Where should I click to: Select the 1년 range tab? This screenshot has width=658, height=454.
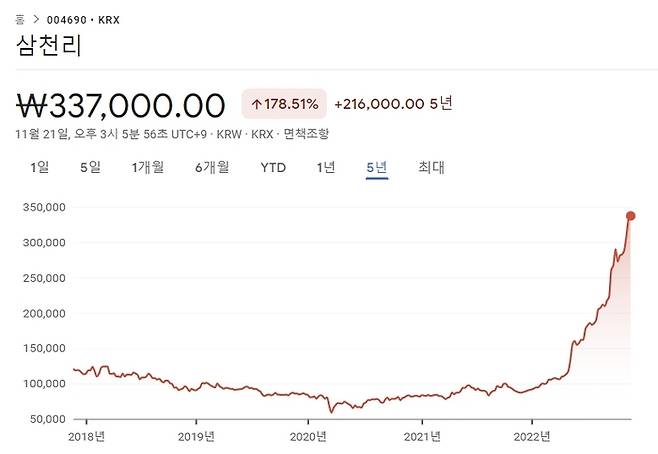tap(325, 167)
